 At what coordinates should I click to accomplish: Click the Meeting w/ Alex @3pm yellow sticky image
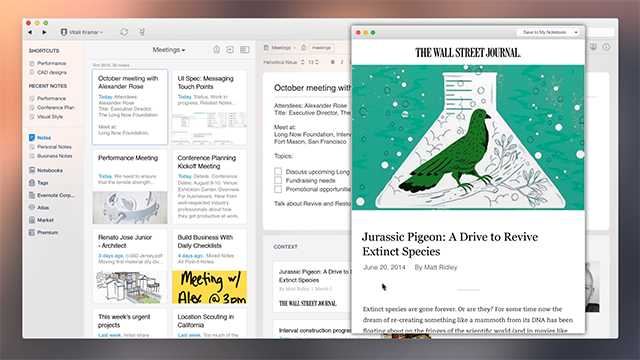[x=209, y=287]
